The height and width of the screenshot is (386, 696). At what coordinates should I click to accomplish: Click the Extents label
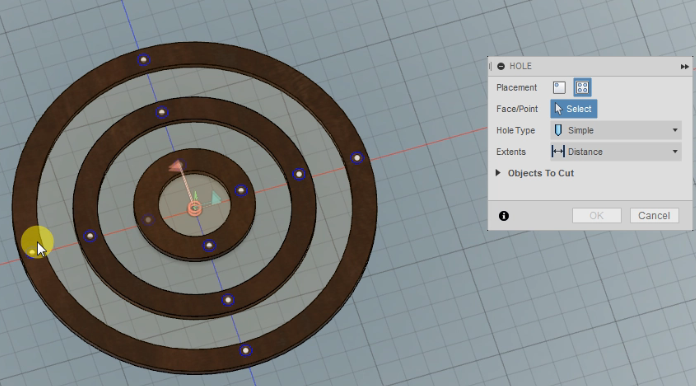pos(511,152)
